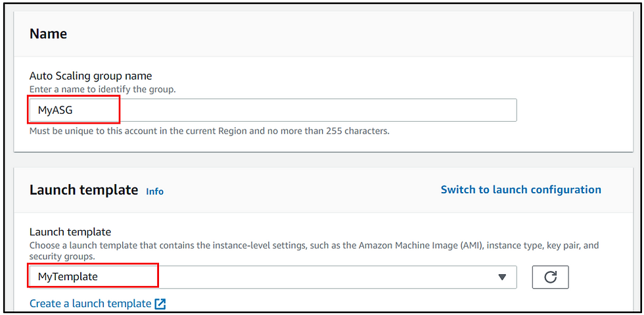Open the MyTemplate launch template combo box

click(x=273, y=277)
